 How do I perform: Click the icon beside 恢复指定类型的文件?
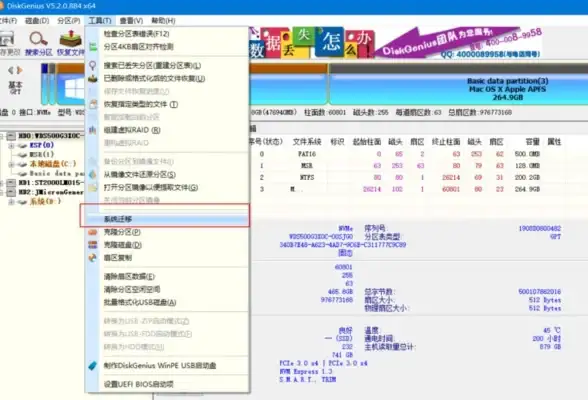coord(93,104)
